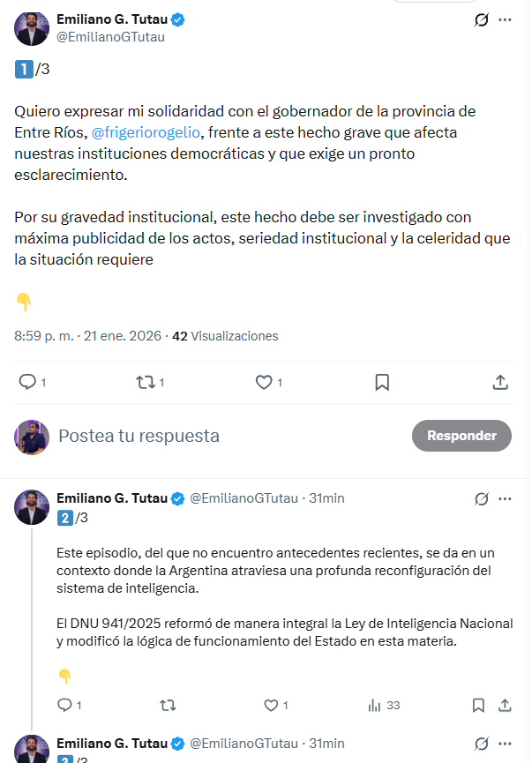View analytics of the 2/3 post

375,705
